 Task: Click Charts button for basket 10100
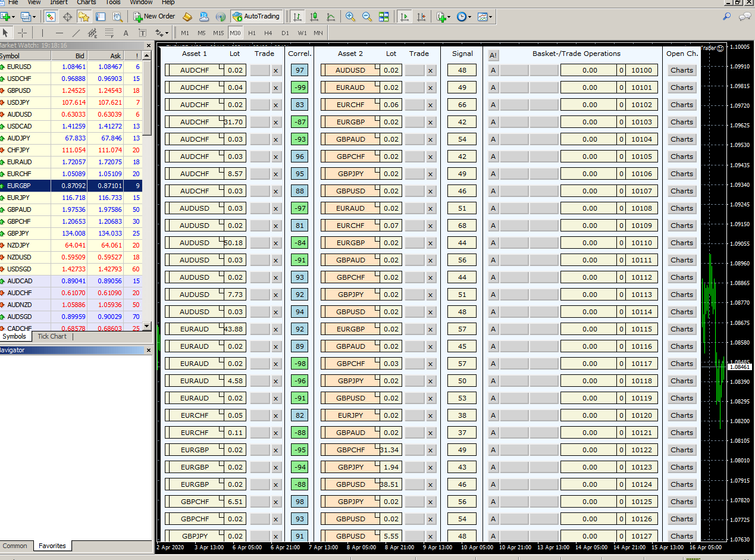(x=681, y=70)
